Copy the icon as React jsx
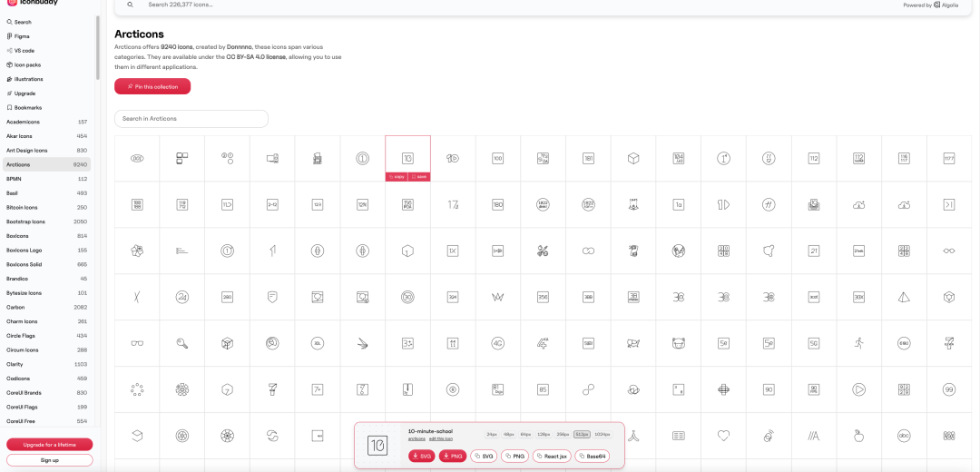This screenshot has height=472, width=980. coord(552,456)
